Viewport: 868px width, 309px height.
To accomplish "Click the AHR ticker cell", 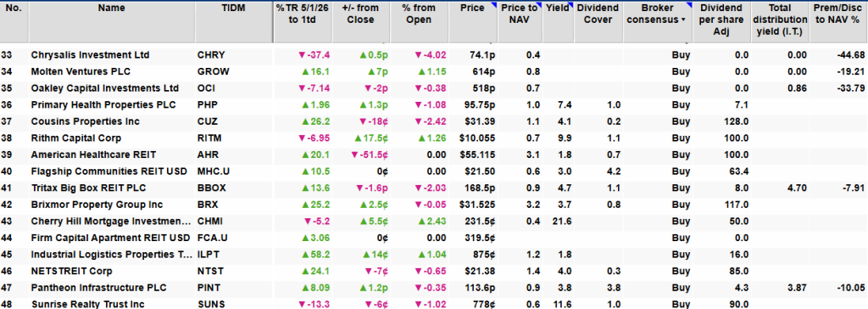I will (207, 154).
